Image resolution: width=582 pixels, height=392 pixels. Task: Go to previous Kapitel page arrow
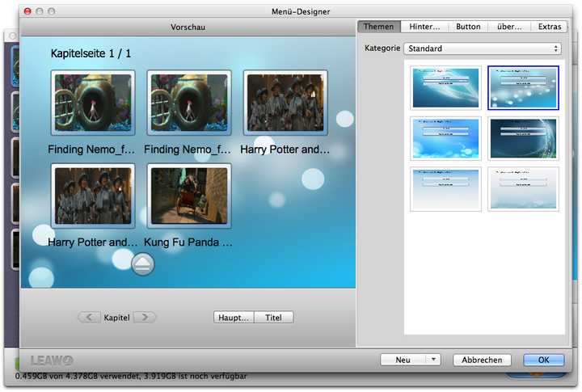pos(89,317)
